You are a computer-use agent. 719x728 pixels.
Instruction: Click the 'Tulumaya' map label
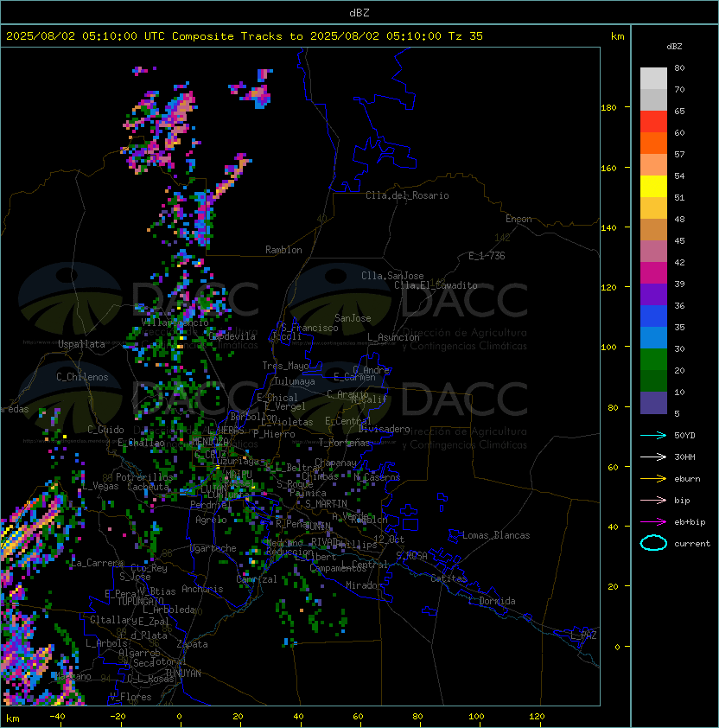coord(295,381)
